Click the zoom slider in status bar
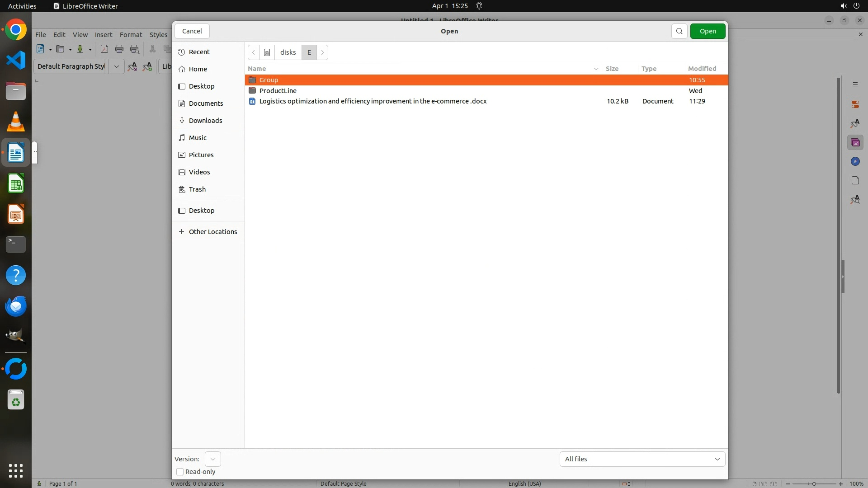The image size is (868, 488). tap(814, 484)
